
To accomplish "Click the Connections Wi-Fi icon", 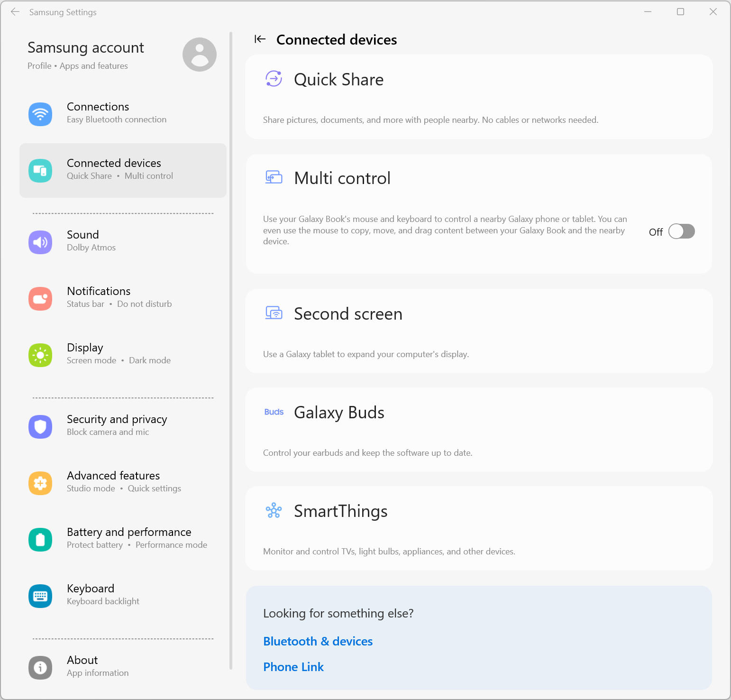I will coord(40,114).
